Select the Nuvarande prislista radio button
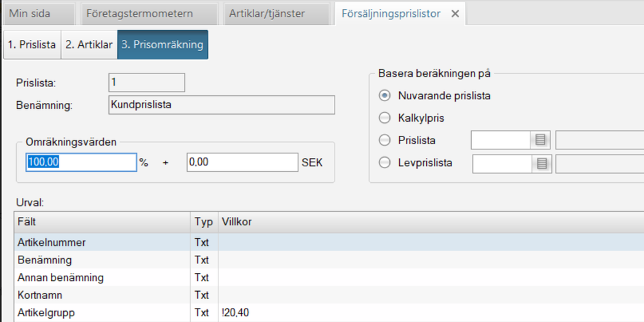644x322 pixels. 385,96
